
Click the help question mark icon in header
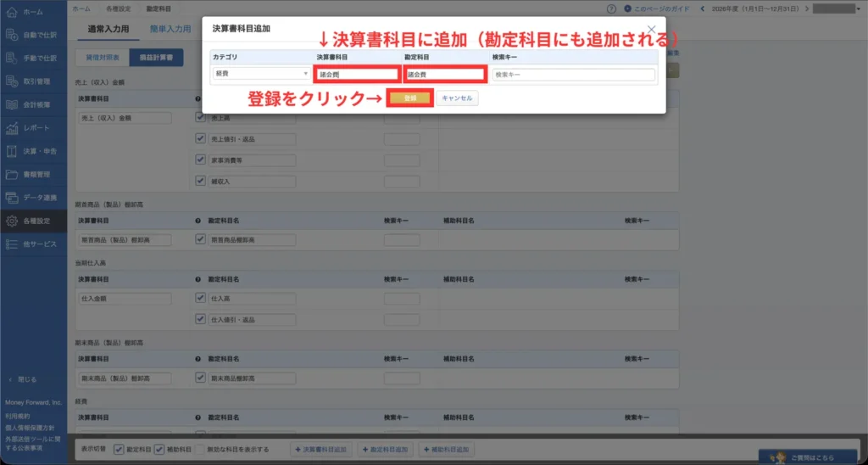pyautogui.click(x=611, y=8)
